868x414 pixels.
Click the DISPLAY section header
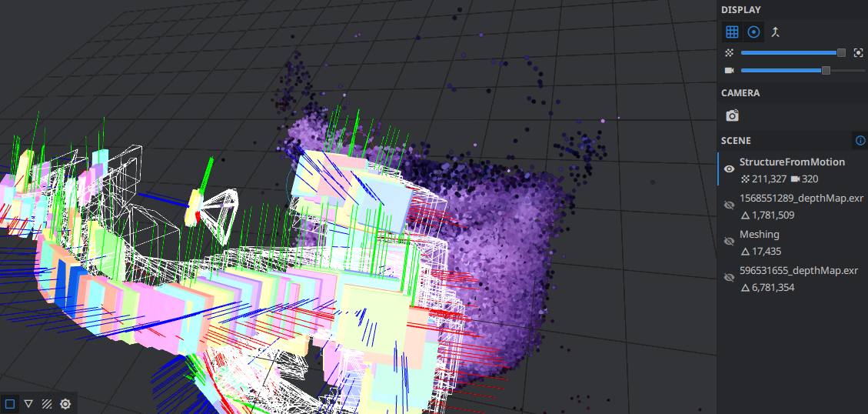coord(740,9)
